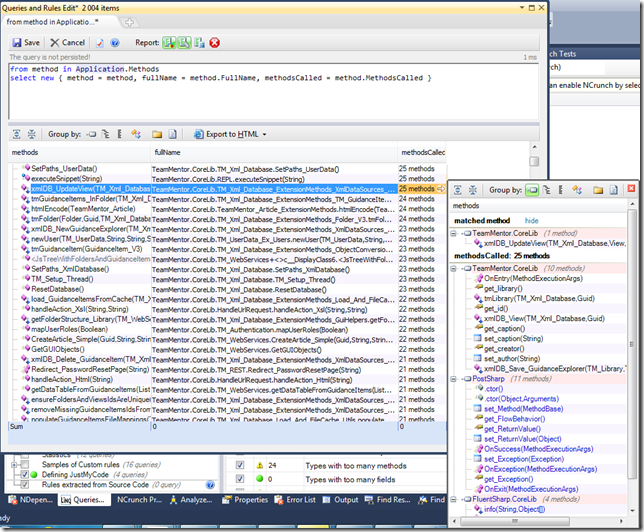Close the methods popup with red X

(x=633, y=189)
